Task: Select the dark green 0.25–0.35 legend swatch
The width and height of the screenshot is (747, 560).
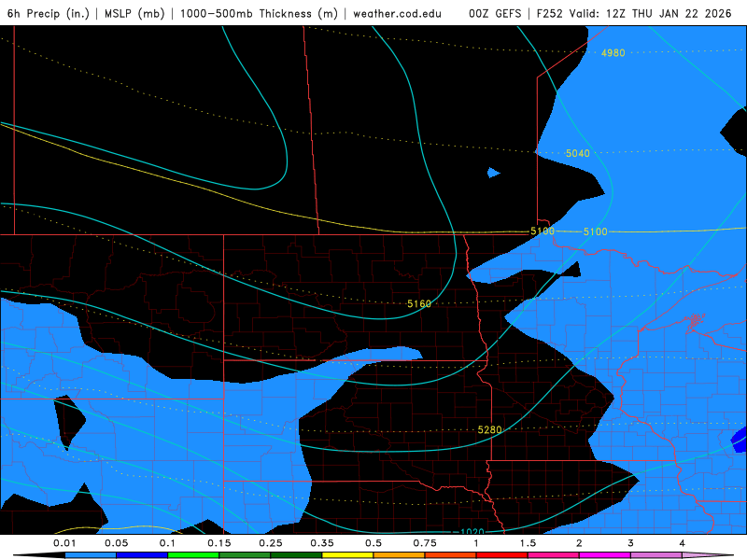Action: [x=296, y=555]
